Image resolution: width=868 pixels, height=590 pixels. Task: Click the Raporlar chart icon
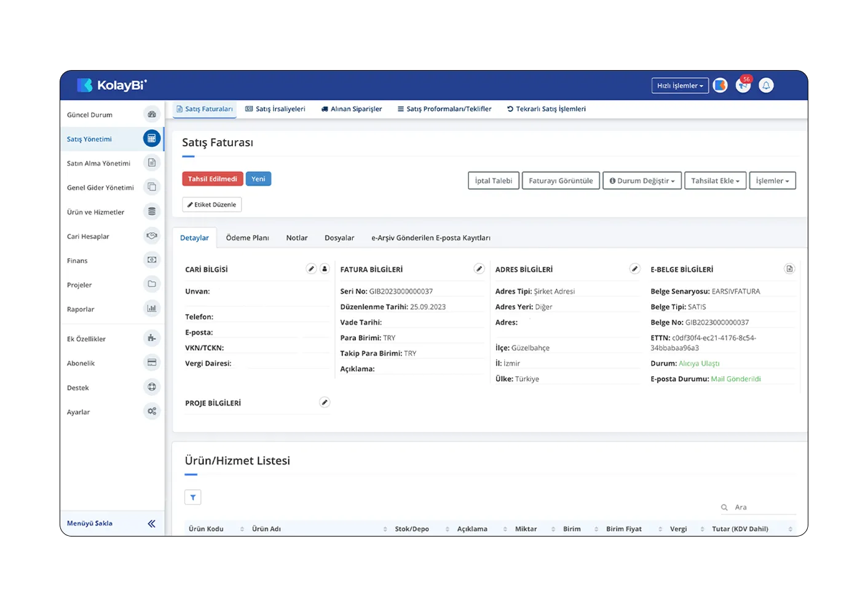pyautogui.click(x=152, y=309)
